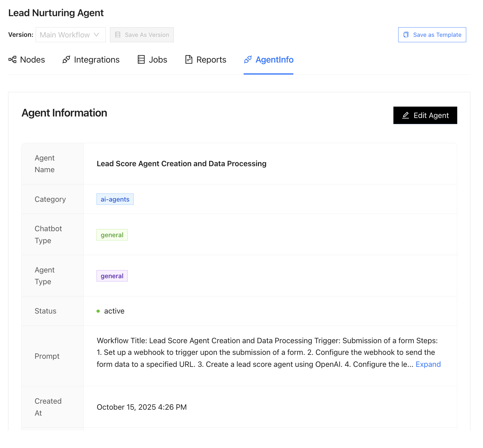Expand the truncated prompt text
Image resolution: width=483 pixels, height=448 pixels.
pos(428,364)
